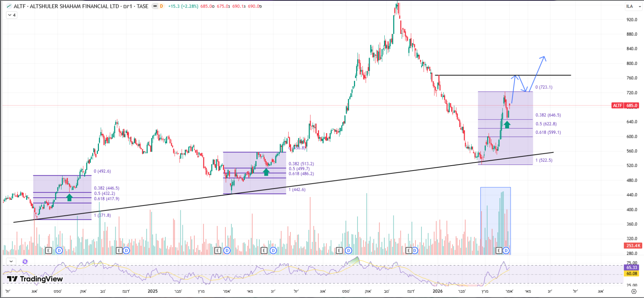
Task: Open the E earnings marker before ספט' 2025
Action: pyautogui.click(x=339, y=251)
